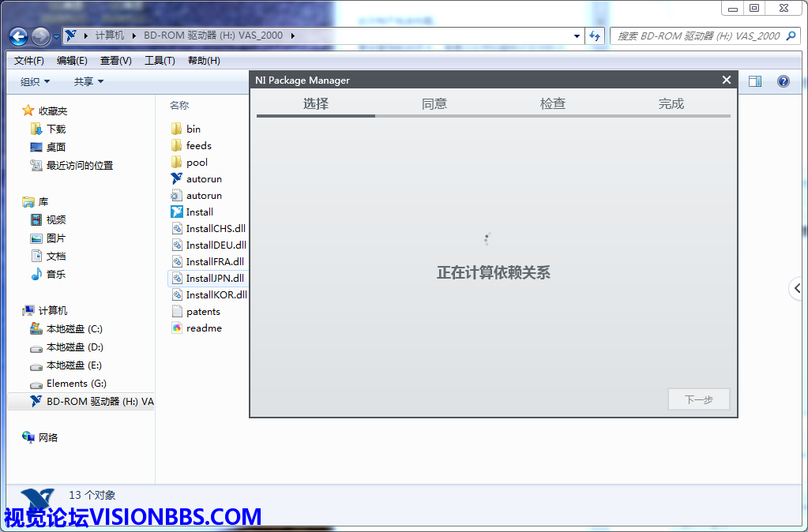
Task: Expand the 共享 toolbar dropdown
Action: coord(88,81)
